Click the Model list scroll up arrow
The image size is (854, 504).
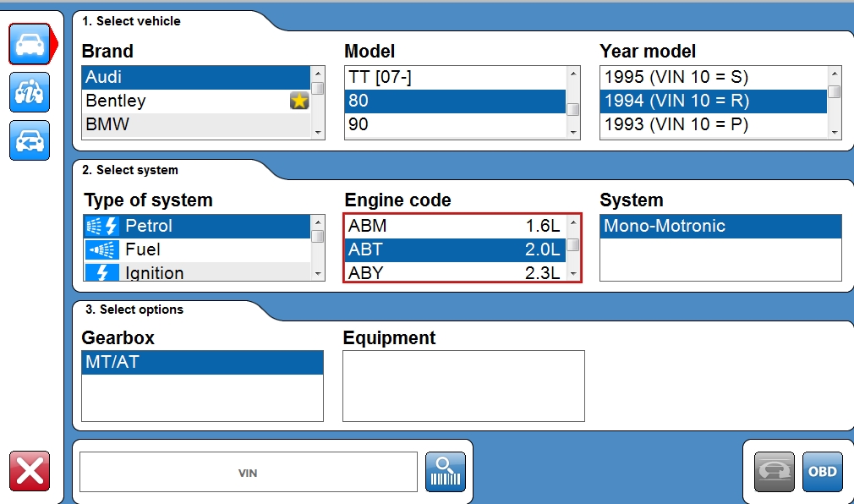pyautogui.click(x=573, y=73)
